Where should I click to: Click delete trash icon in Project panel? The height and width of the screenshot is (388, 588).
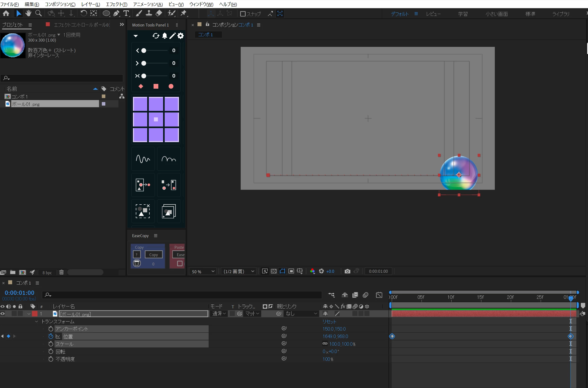click(61, 272)
